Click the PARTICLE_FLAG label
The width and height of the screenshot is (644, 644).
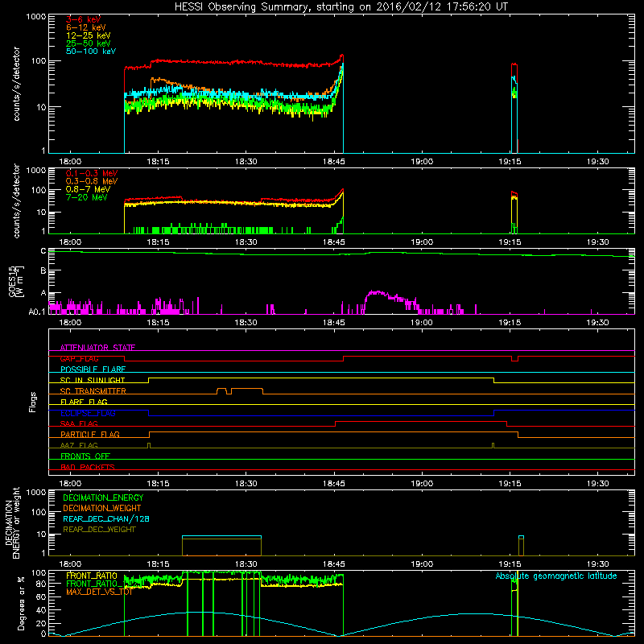(x=90, y=435)
